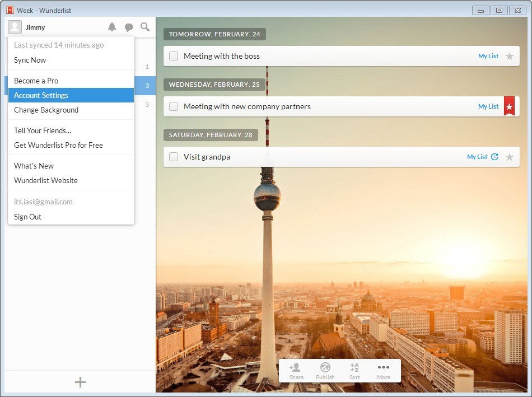Image resolution: width=532 pixels, height=397 pixels.
Task: Click the search magnifier icon
Action: [x=145, y=26]
